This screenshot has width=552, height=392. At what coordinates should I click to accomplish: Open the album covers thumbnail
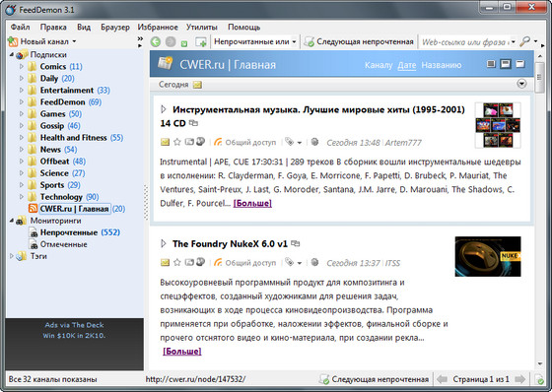pos(498,125)
